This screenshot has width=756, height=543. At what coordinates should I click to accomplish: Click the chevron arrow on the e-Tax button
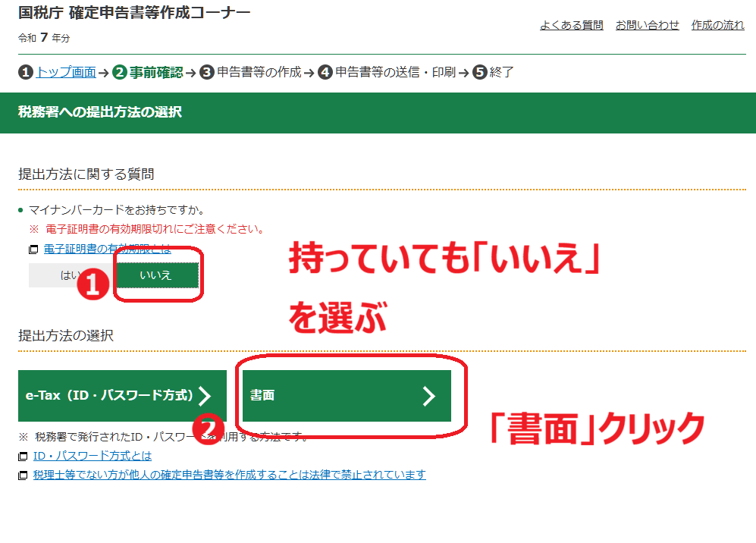tap(205, 396)
